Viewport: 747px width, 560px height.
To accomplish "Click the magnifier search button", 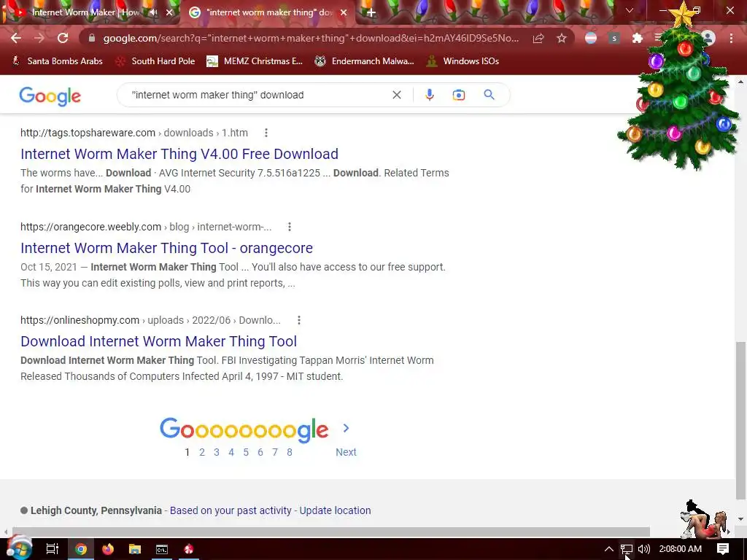I will pyautogui.click(x=489, y=95).
